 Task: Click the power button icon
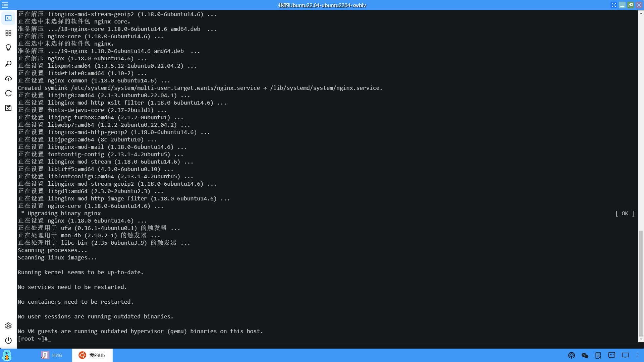click(x=8, y=341)
